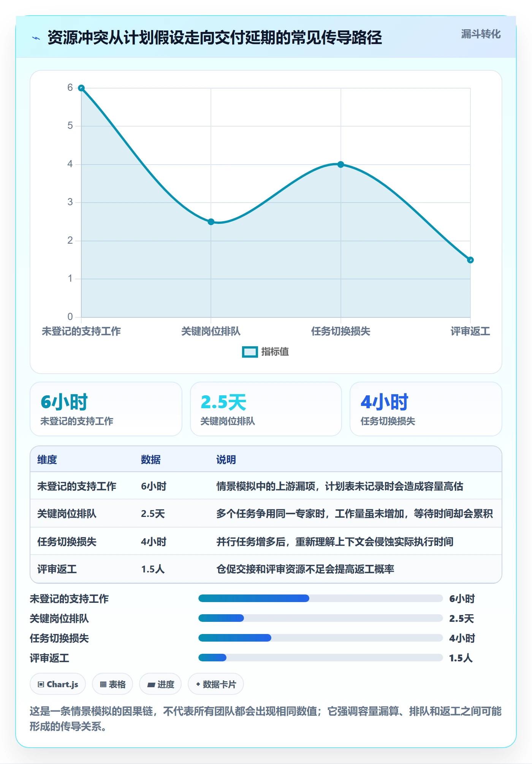Click the 说明 column header
The image size is (532, 764).
pyautogui.click(x=226, y=460)
